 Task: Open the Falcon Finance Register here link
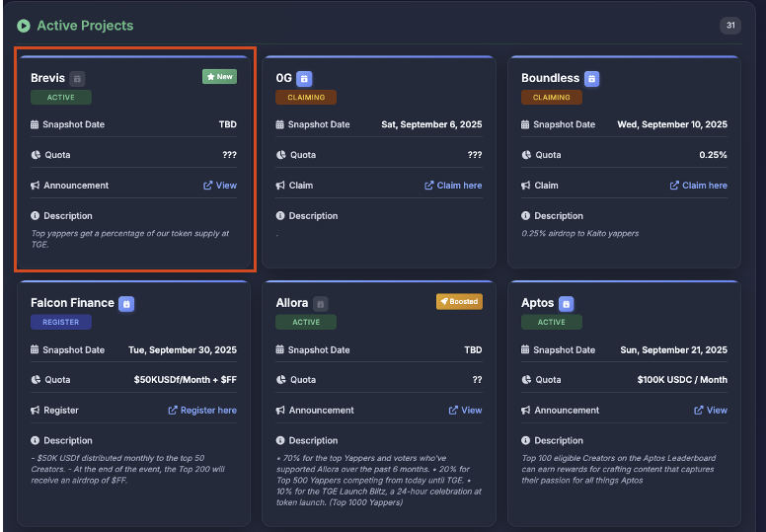(x=202, y=411)
